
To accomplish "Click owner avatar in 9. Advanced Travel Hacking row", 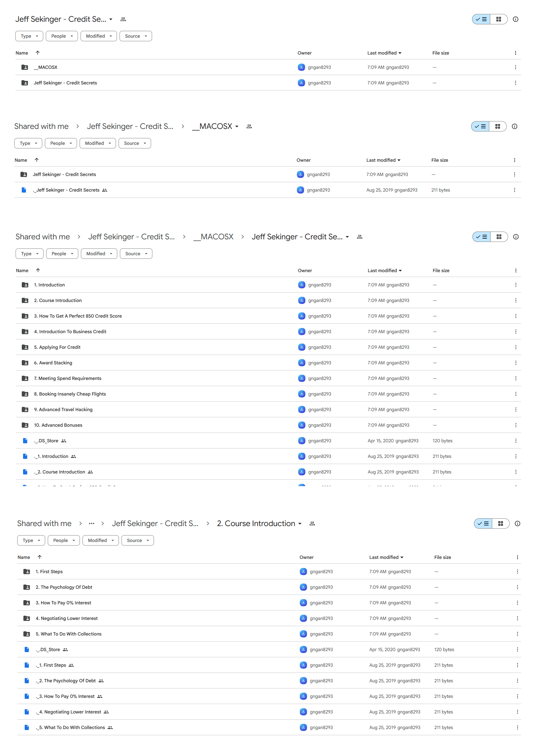I will click(301, 409).
